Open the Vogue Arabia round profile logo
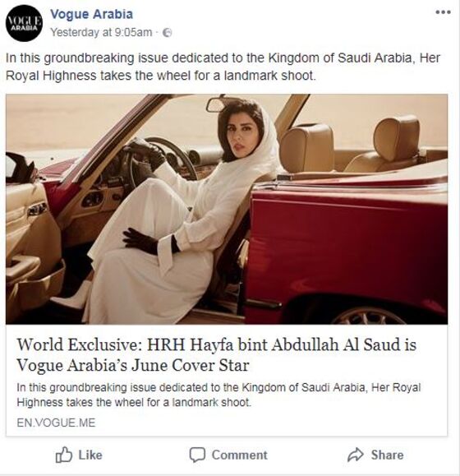This screenshot has width=460, height=476. (25, 23)
